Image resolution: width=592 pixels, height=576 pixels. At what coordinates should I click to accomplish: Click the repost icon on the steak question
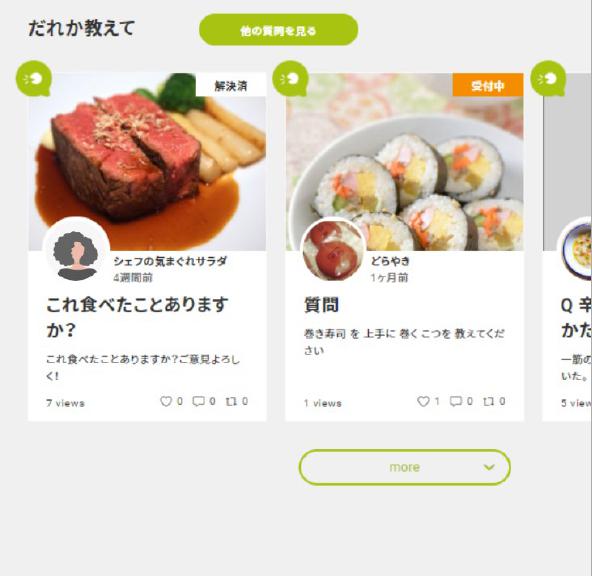coord(231,401)
